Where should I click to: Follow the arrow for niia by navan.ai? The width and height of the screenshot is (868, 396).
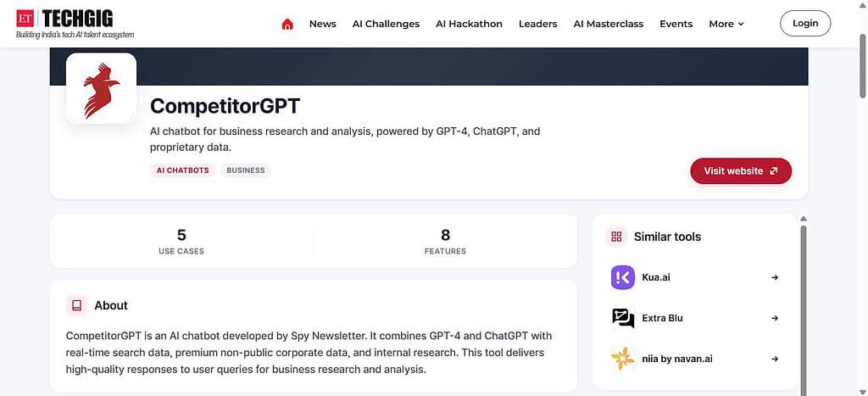tap(775, 359)
